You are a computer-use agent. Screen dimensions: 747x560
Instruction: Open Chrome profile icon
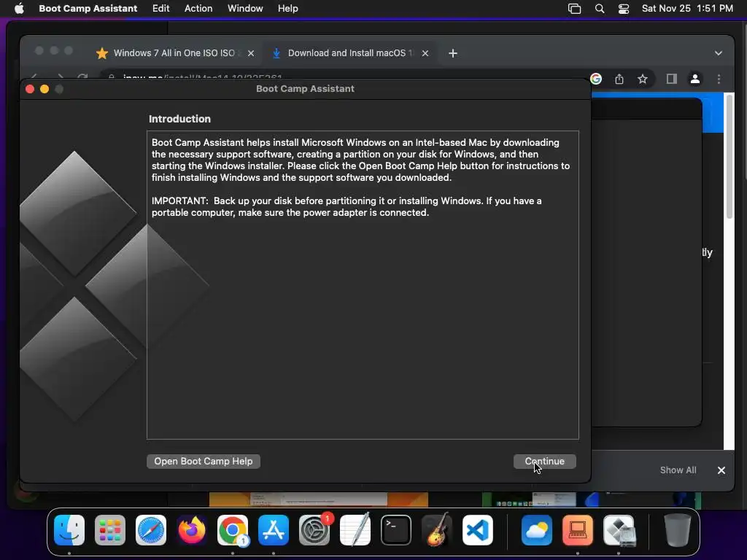[695, 79]
